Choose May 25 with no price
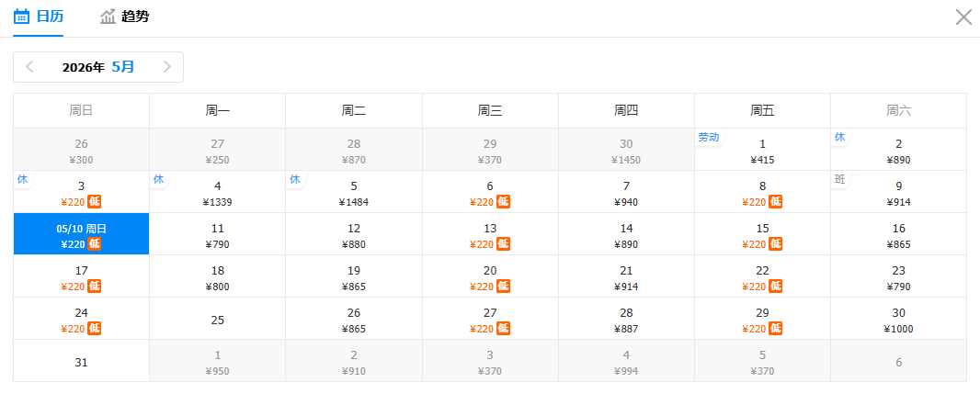 (218, 320)
